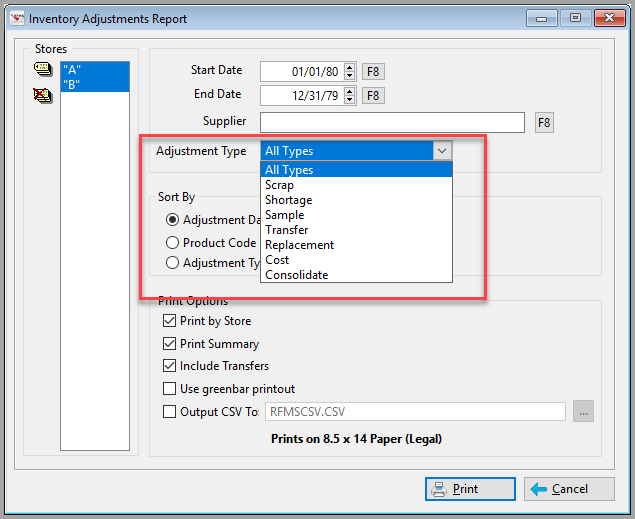This screenshot has height=519, width=635.
Task: Open Supplier lookup with F8 button
Action: [x=544, y=122]
